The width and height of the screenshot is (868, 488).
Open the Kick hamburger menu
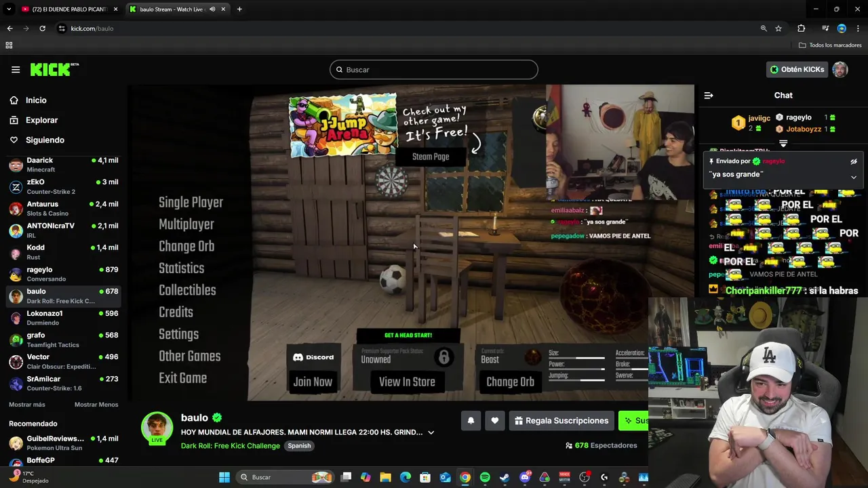click(16, 70)
